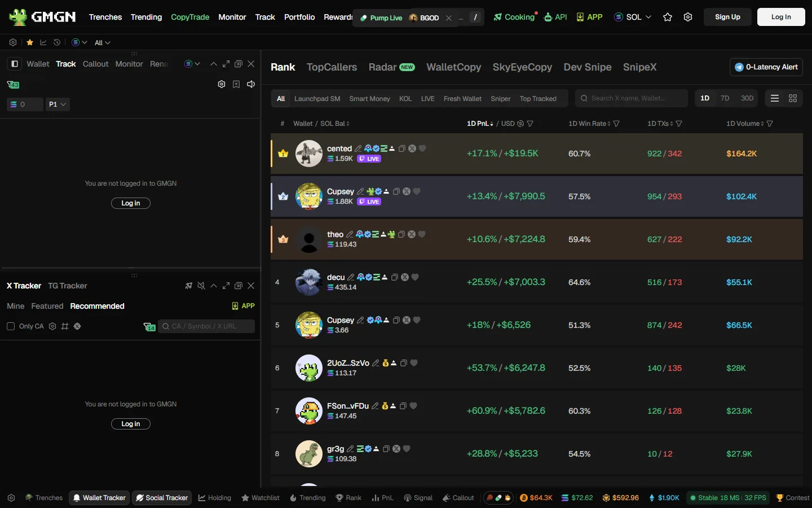
Task: Switch to grid view layout
Action: 793,98
